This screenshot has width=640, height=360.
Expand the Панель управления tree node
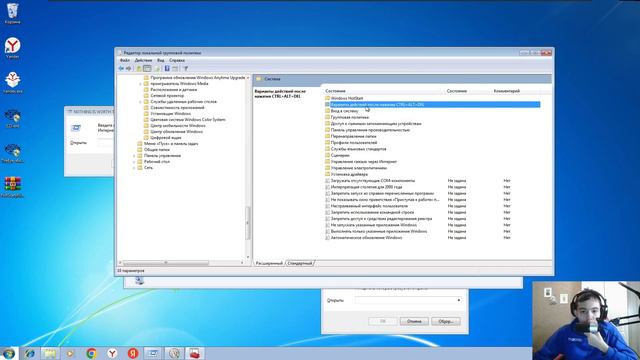point(134,156)
